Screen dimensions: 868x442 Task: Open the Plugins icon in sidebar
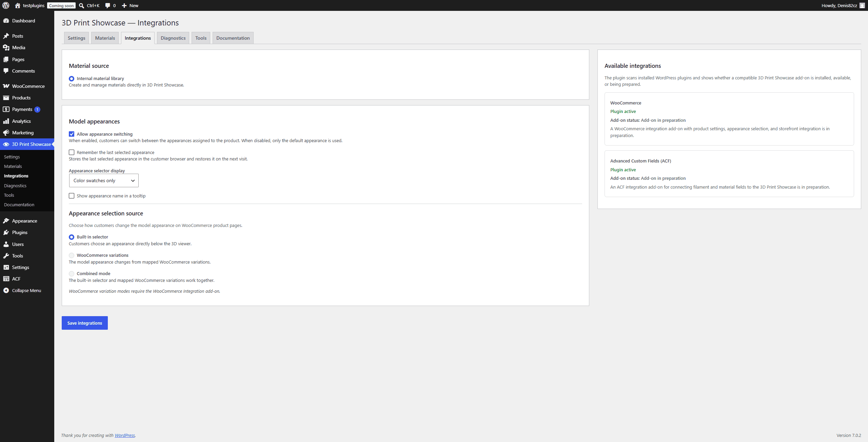6,232
